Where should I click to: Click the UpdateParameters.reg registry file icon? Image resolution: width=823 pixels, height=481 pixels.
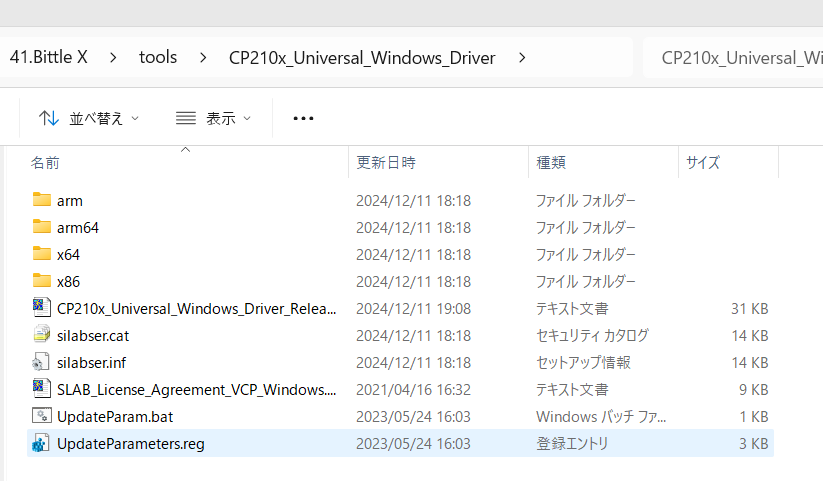point(41,443)
